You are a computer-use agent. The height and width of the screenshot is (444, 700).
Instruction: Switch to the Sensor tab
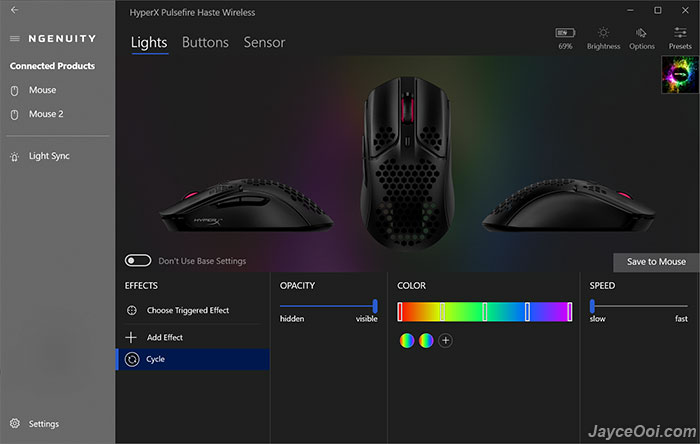(264, 42)
